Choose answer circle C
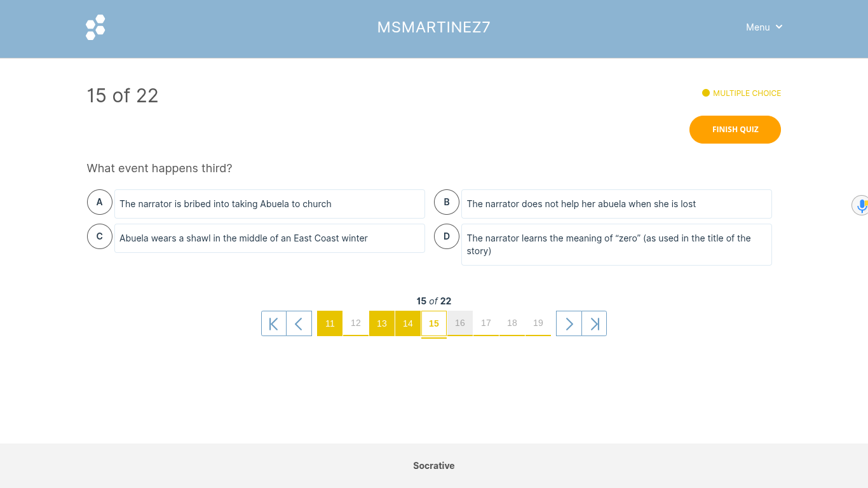The image size is (868, 488). (100, 236)
